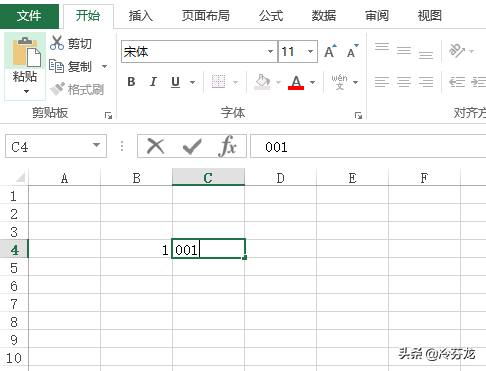Image resolution: width=486 pixels, height=371 pixels.
Task: Toggle Italic formatting
Action: pyautogui.click(x=153, y=82)
